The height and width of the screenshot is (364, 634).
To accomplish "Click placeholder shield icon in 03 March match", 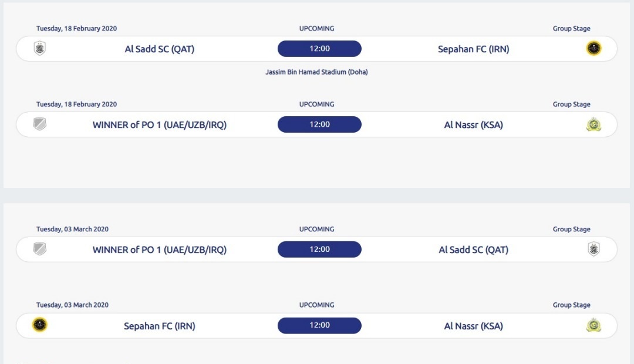I will coord(40,250).
